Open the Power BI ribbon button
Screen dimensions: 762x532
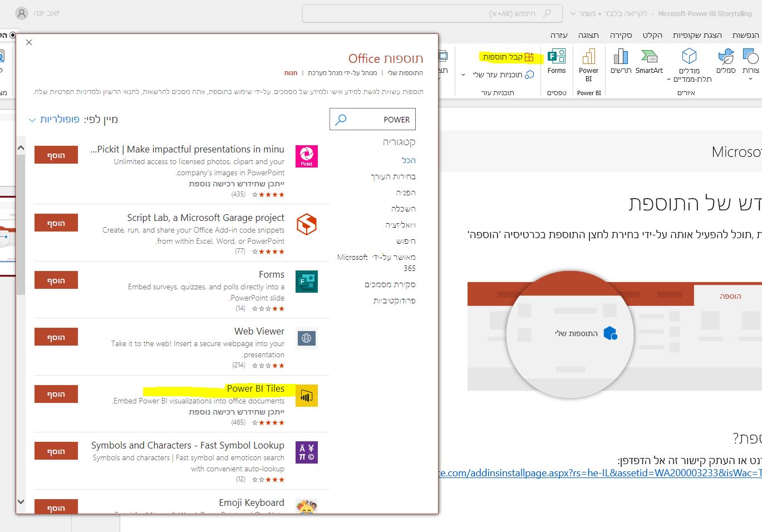588,65
